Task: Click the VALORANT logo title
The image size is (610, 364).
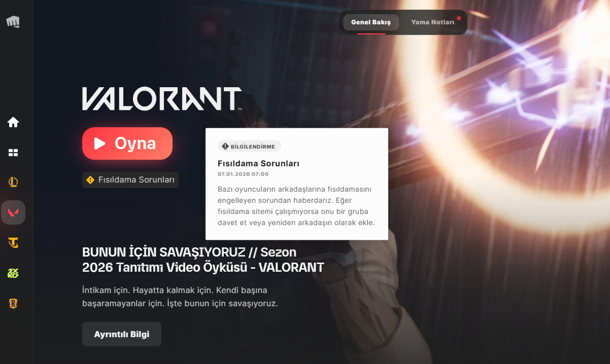Action: tap(162, 99)
